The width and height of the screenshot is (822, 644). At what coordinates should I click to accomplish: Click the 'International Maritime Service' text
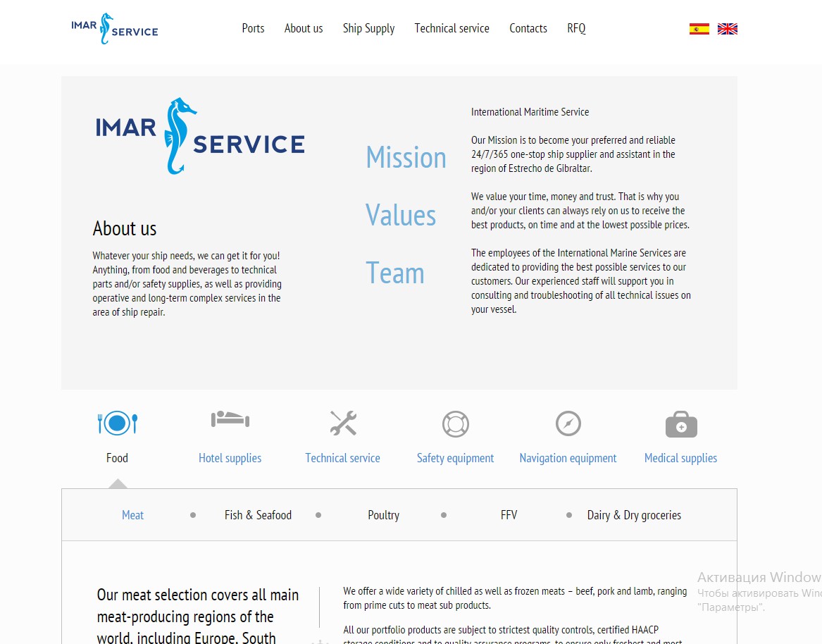pyautogui.click(x=530, y=112)
